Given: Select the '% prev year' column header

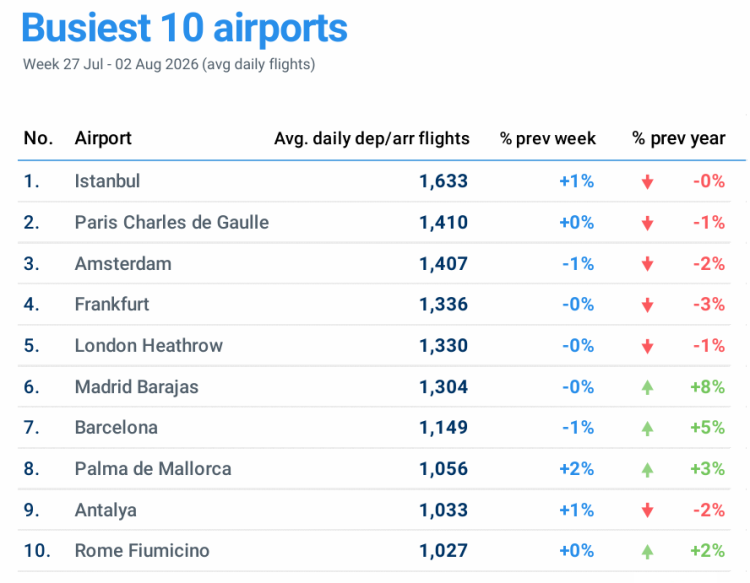Looking at the screenshot, I should (679, 138).
